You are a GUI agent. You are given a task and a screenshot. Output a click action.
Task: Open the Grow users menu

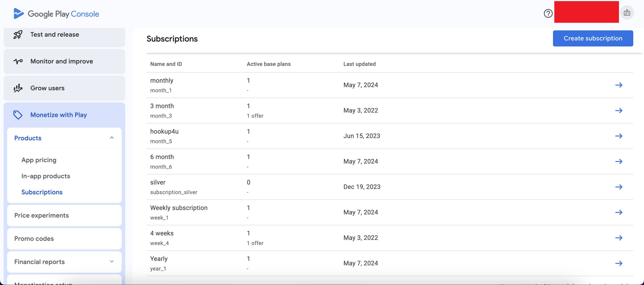[x=47, y=88]
